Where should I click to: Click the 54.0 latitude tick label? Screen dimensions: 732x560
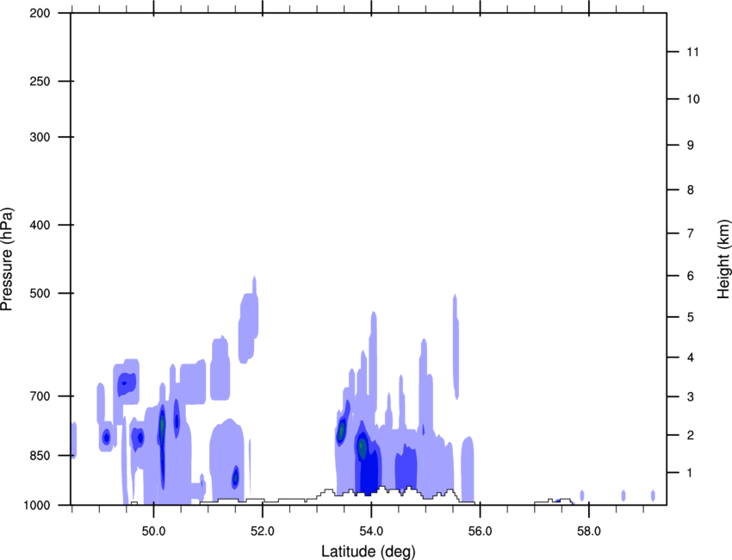[372, 532]
